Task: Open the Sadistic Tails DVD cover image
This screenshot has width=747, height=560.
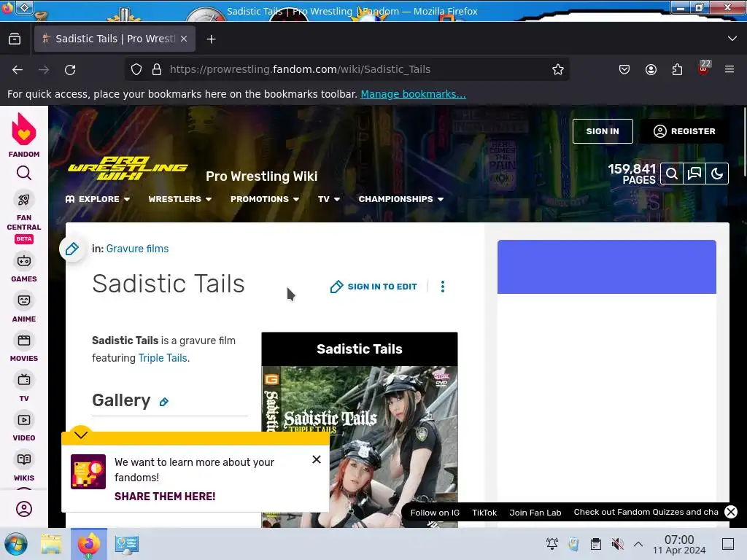Action: (360, 447)
